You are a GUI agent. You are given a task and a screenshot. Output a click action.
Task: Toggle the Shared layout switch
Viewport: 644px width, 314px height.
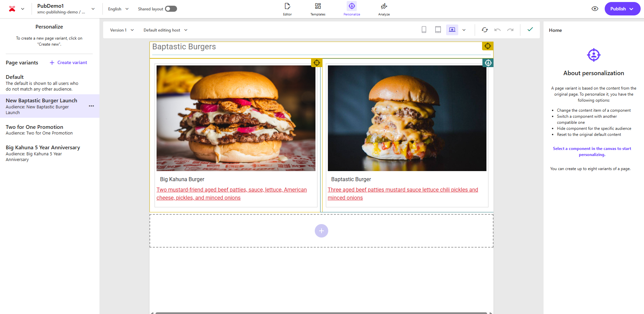coord(171,9)
